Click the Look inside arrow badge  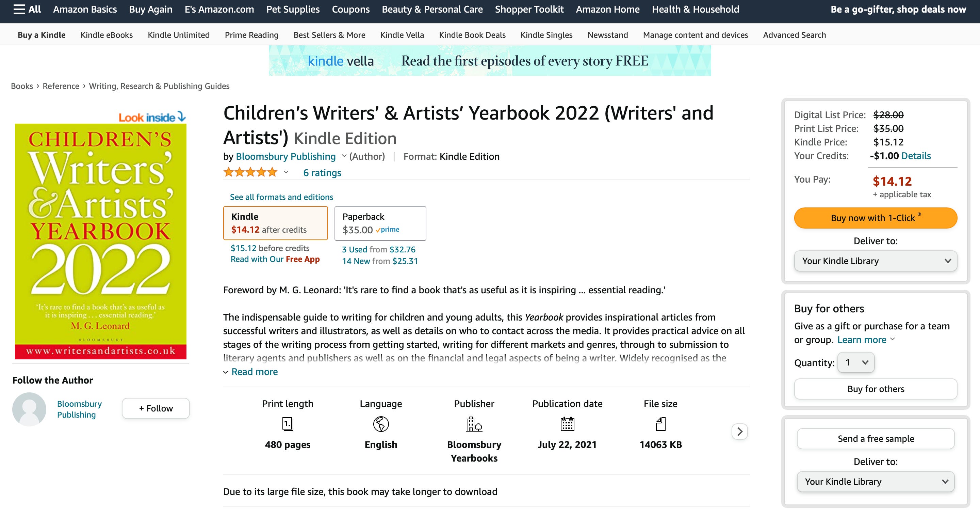point(152,117)
